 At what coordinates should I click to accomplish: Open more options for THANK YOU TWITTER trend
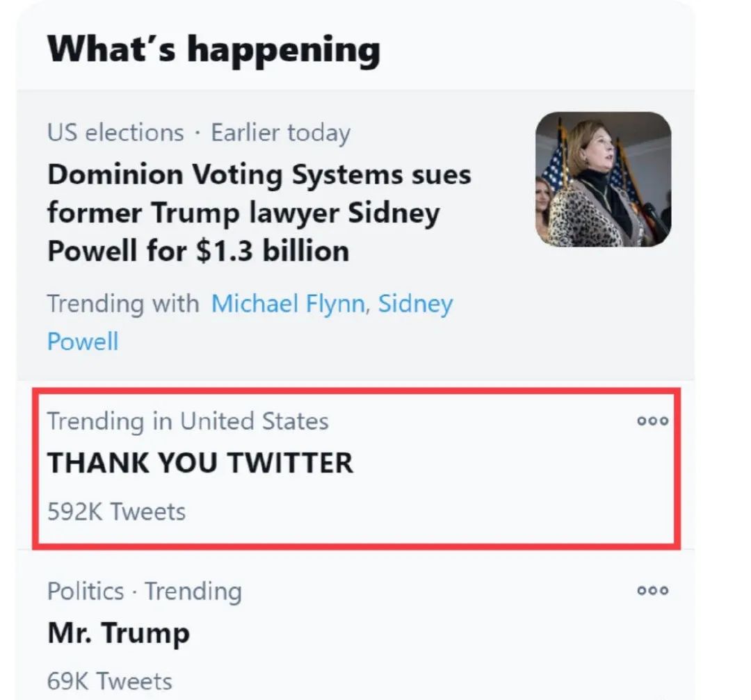tap(652, 421)
